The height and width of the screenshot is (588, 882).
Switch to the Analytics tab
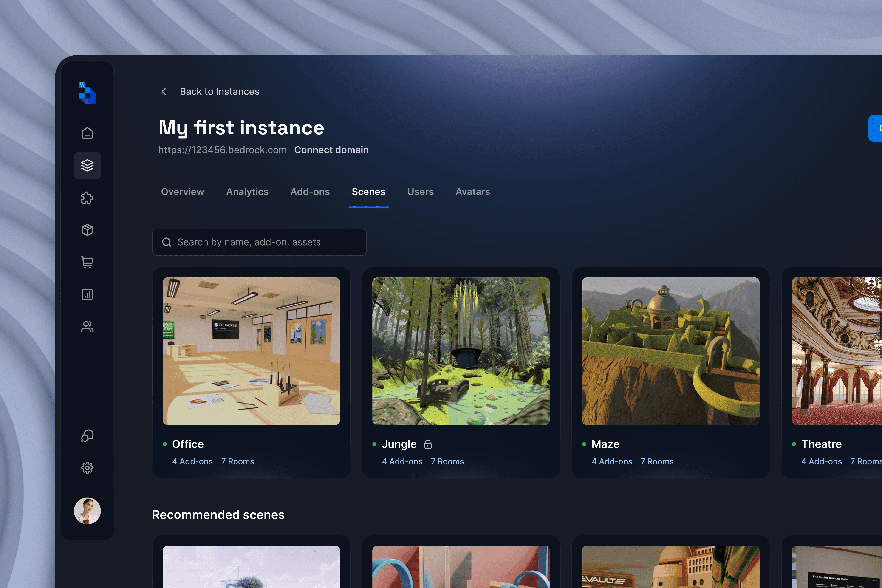click(x=247, y=192)
